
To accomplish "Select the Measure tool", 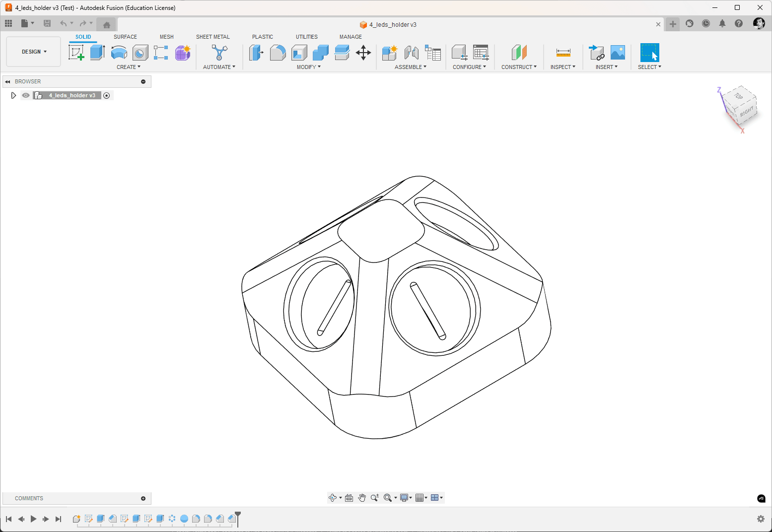I will pos(563,53).
